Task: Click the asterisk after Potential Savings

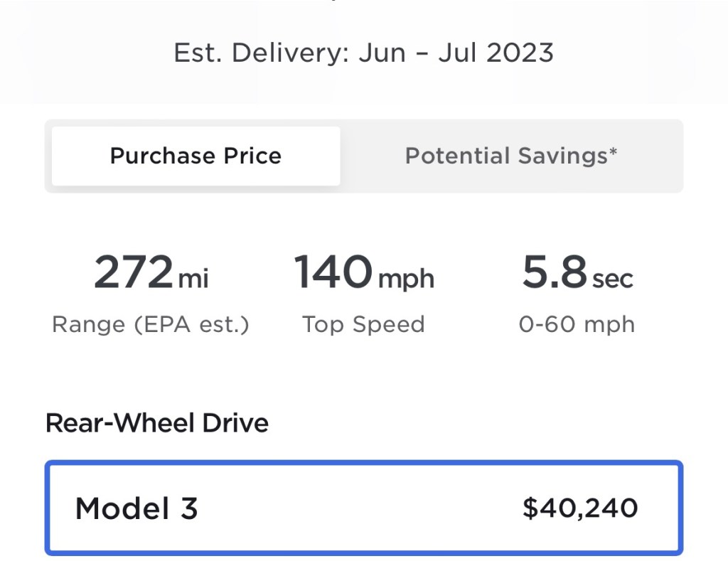Action: click(613, 151)
